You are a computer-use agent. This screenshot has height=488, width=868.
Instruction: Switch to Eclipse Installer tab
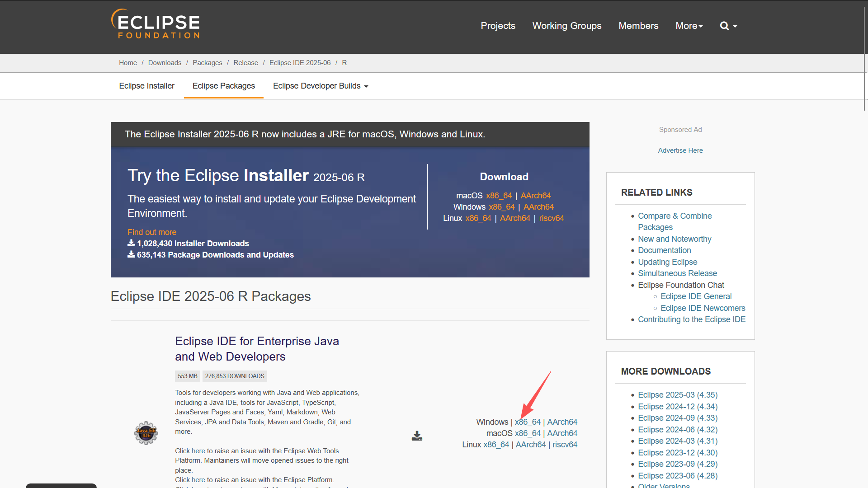point(146,86)
